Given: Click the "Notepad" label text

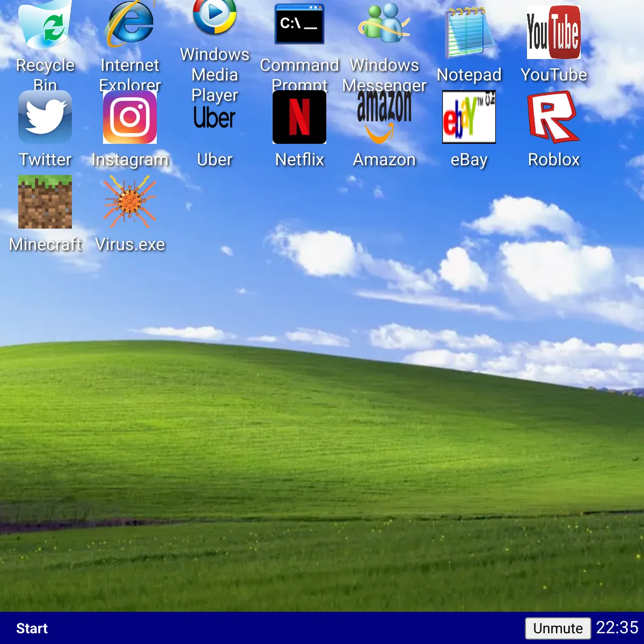Looking at the screenshot, I should pyautogui.click(x=469, y=76).
